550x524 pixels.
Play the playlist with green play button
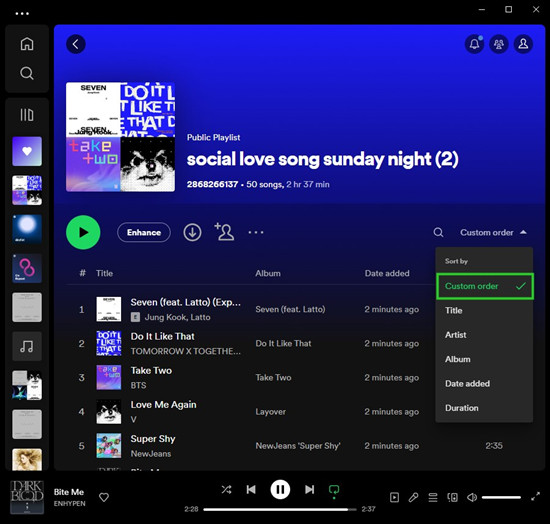(83, 232)
